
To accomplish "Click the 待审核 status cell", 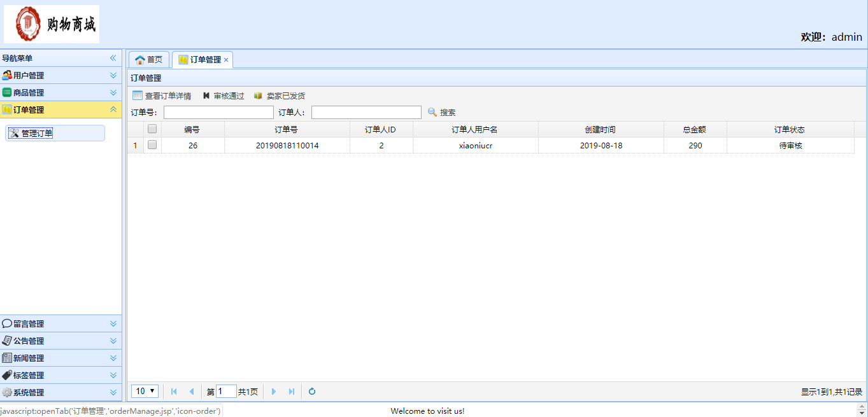I will (x=790, y=145).
